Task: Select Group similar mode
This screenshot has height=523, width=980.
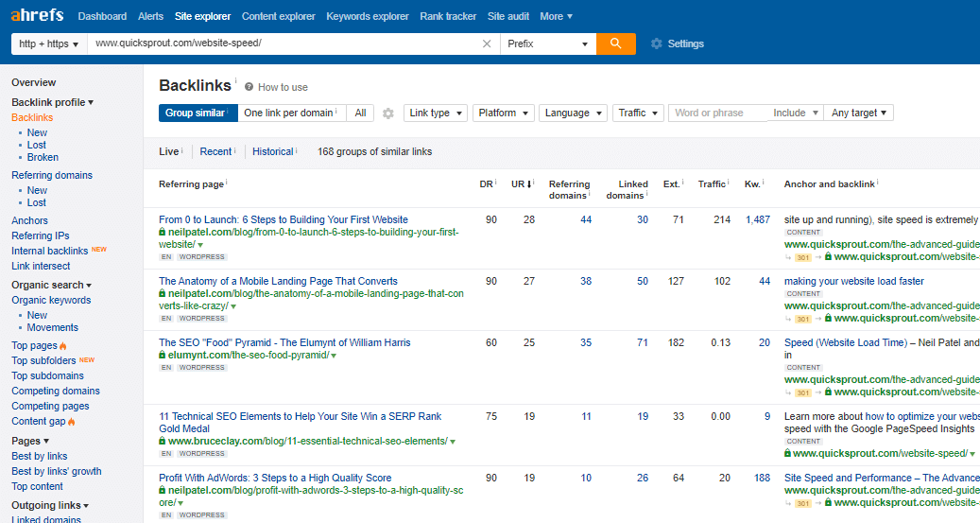Action: 198,113
